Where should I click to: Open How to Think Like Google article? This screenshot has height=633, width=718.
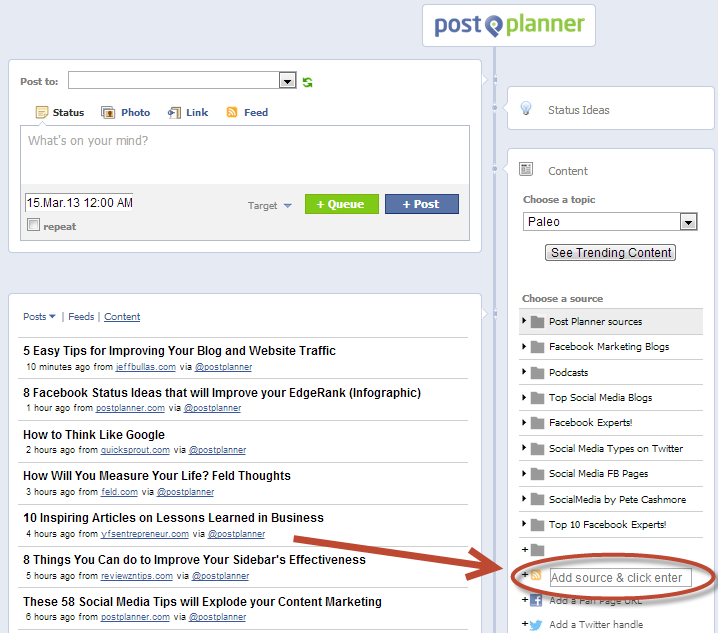tap(94, 435)
